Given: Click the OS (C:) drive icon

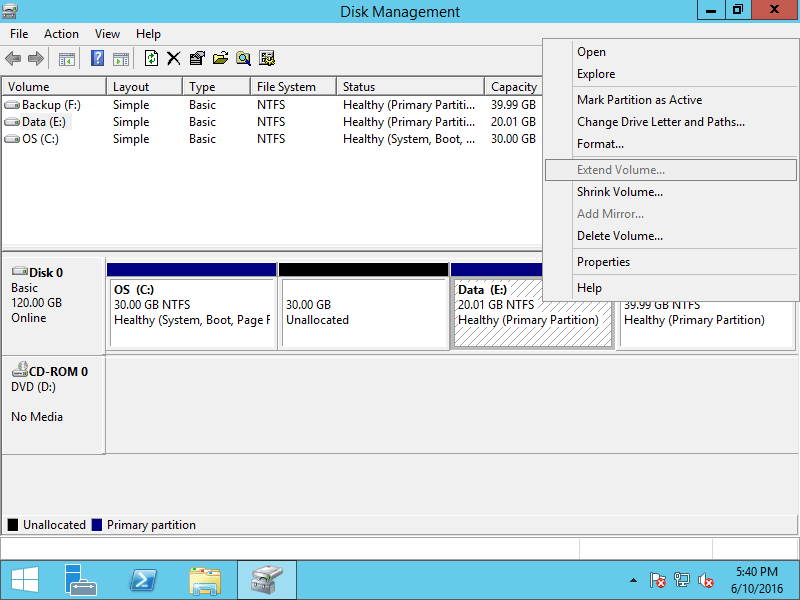Looking at the screenshot, I should (x=12, y=139).
